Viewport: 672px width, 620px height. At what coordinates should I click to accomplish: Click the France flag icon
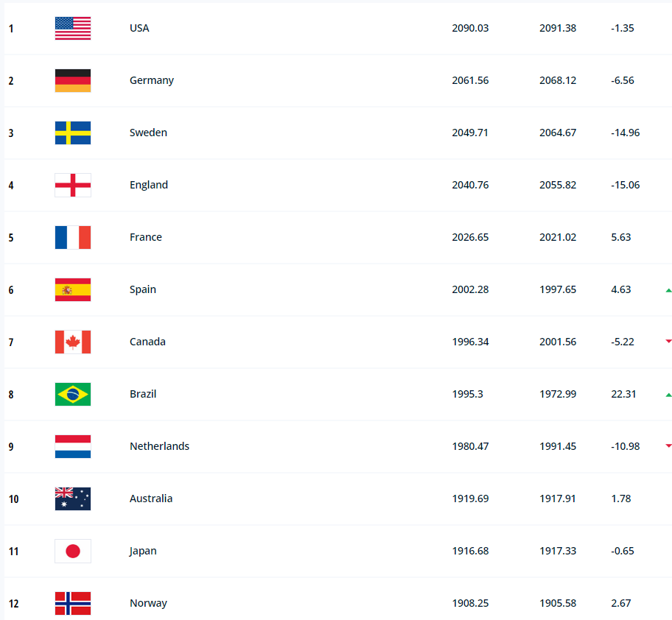73,237
